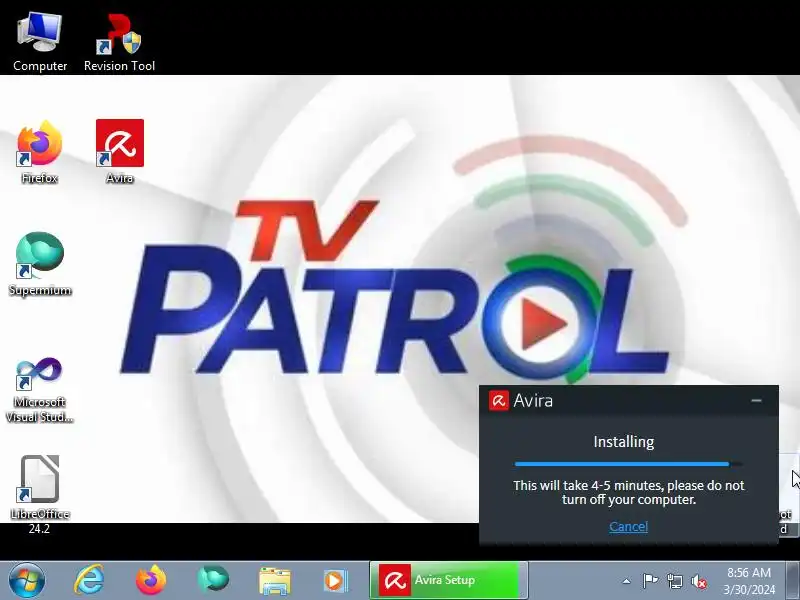The width and height of the screenshot is (800, 600).
Task: Open the LibreOffice 24.2 desktop shortcut
Action: [x=40, y=494]
